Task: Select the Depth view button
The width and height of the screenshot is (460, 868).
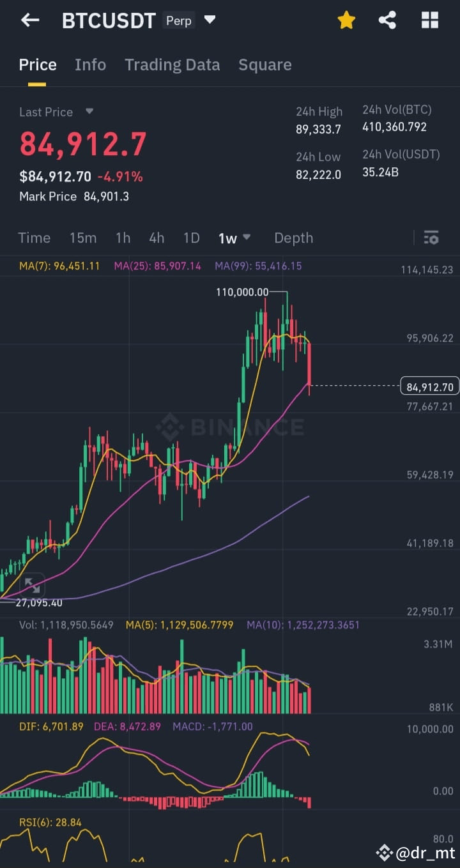Action: click(x=293, y=238)
